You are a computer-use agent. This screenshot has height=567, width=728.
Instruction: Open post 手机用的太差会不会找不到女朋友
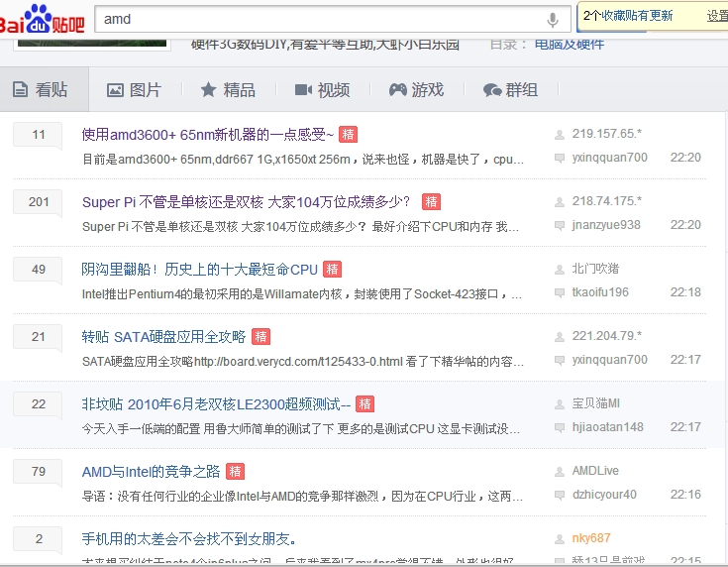pos(189,539)
